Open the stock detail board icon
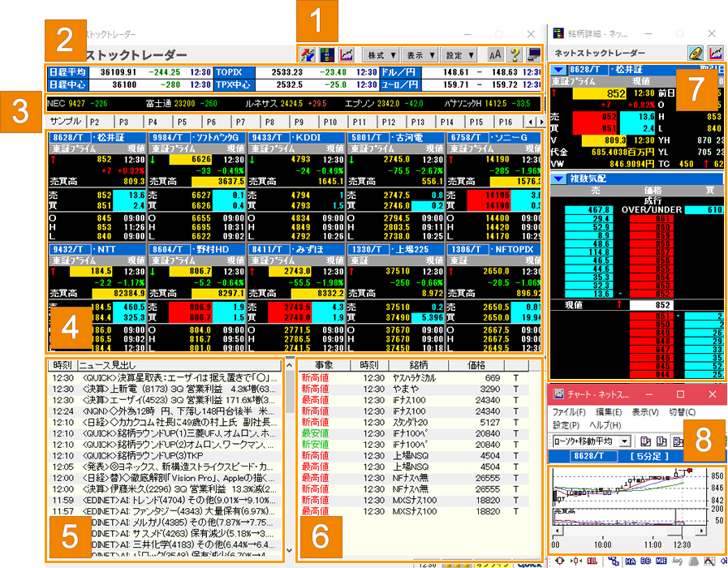 point(327,54)
